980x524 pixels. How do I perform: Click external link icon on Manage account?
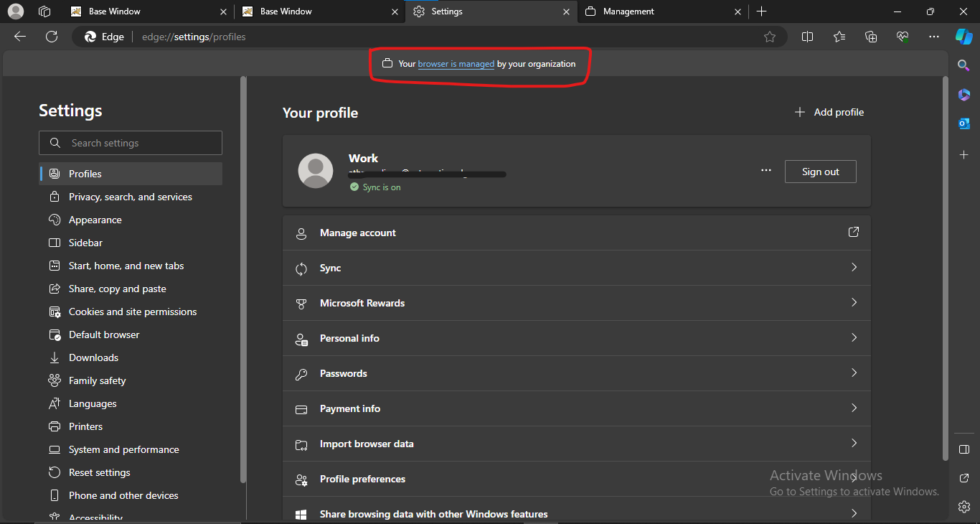point(854,232)
